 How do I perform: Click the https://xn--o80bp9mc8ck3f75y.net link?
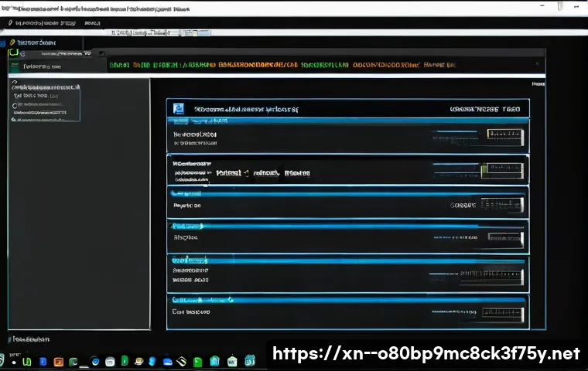(426, 354)
